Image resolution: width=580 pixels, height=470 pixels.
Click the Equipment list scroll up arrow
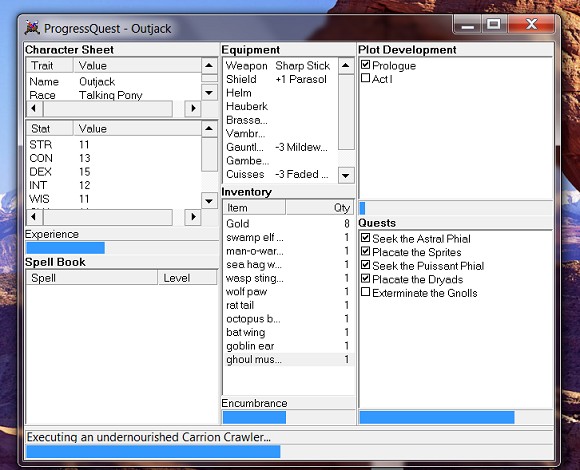pos(346,66)
